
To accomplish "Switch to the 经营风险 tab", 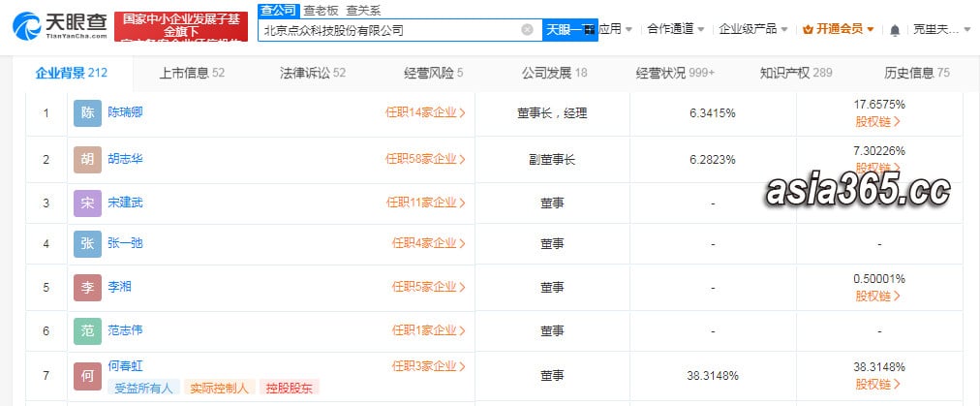I will pos(433,73).
